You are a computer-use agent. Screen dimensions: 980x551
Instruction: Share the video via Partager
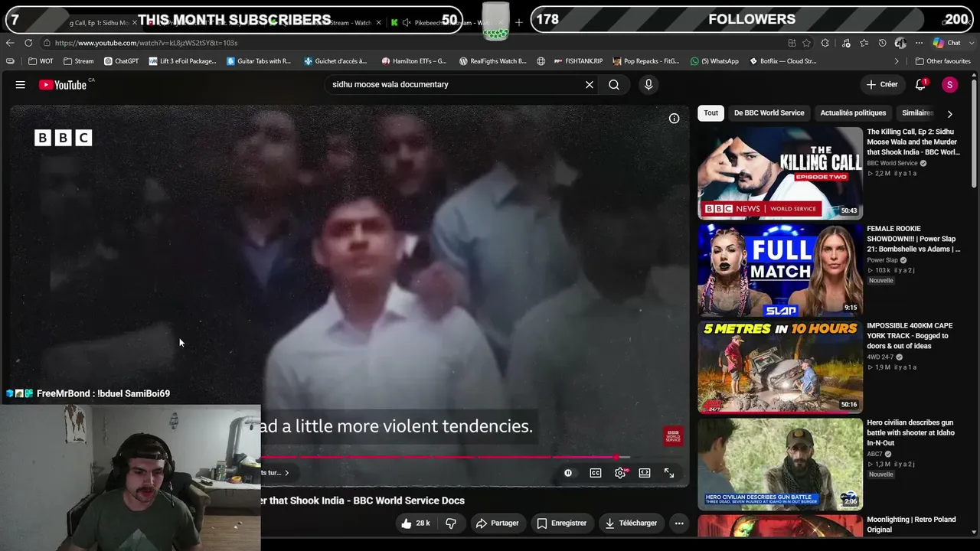pos(497,523)
